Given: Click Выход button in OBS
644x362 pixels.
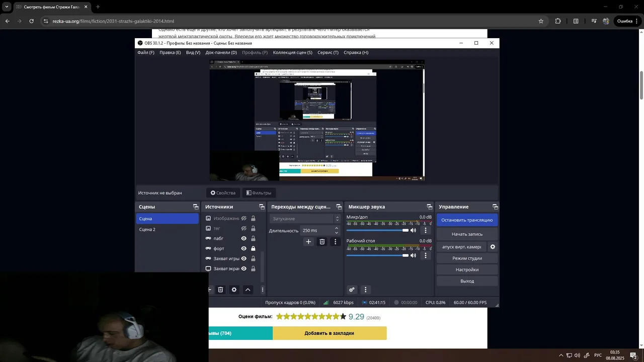Looking at the screenshot, I should pyautogui.click(x=467, y=281).
